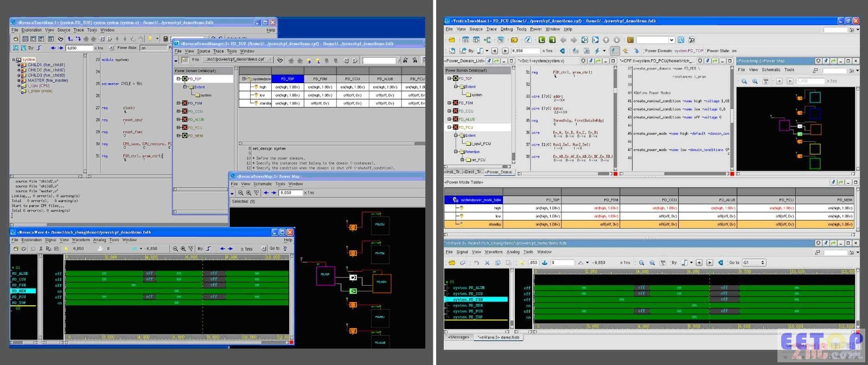Image resolution: width=868 pixels, height=365 pixels.
Task: Click the zoom out magnifier in nWave:3 toolbar
Action: [641, 263]
